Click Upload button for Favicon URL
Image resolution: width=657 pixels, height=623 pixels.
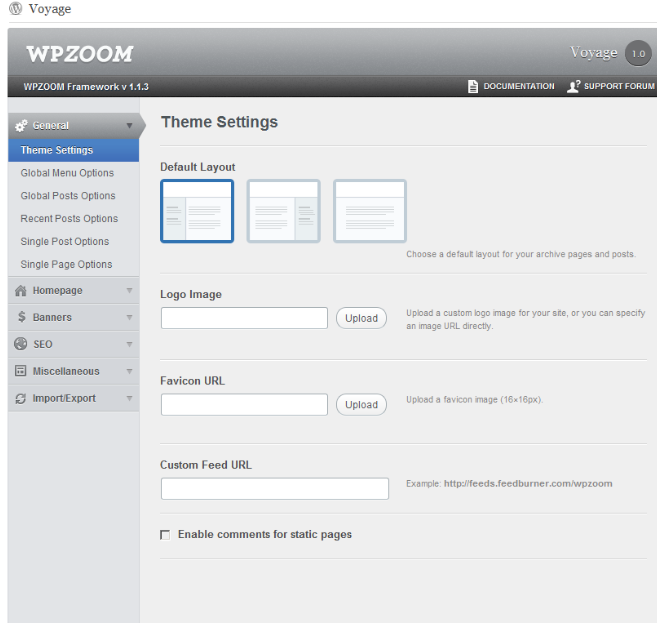pyautogui.click(x=361, y=405)
